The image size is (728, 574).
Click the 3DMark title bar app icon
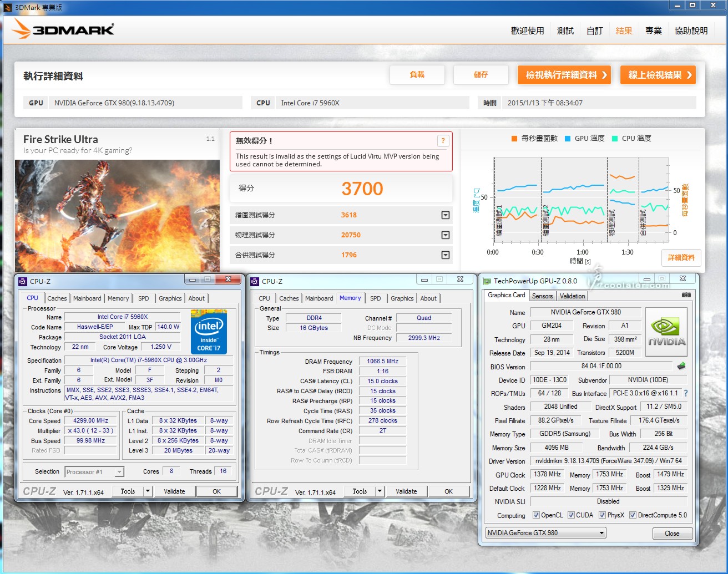coord(7,7)
